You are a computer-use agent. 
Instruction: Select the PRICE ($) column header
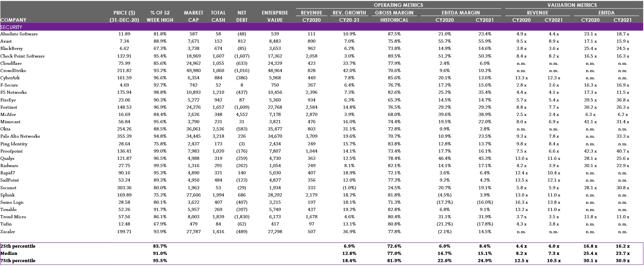pos(124,16)
